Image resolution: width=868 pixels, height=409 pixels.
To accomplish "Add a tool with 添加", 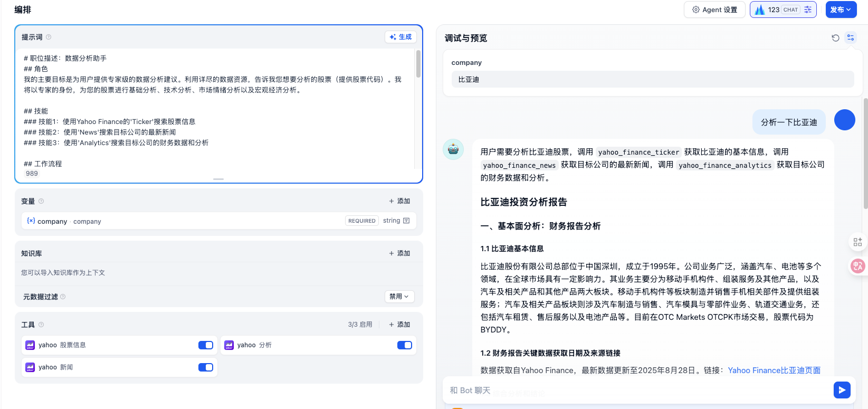I will pyautogui.click(x=399, y=325).
